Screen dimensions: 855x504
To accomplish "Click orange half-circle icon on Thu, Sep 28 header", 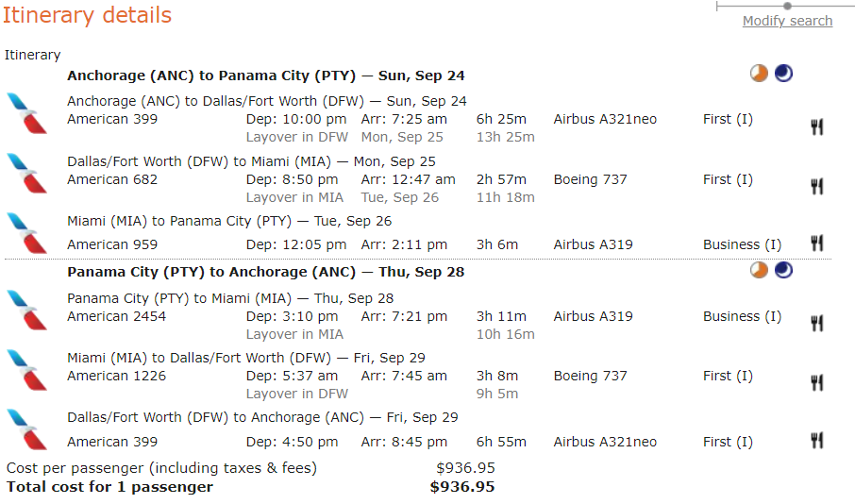I will coord(760,271).
